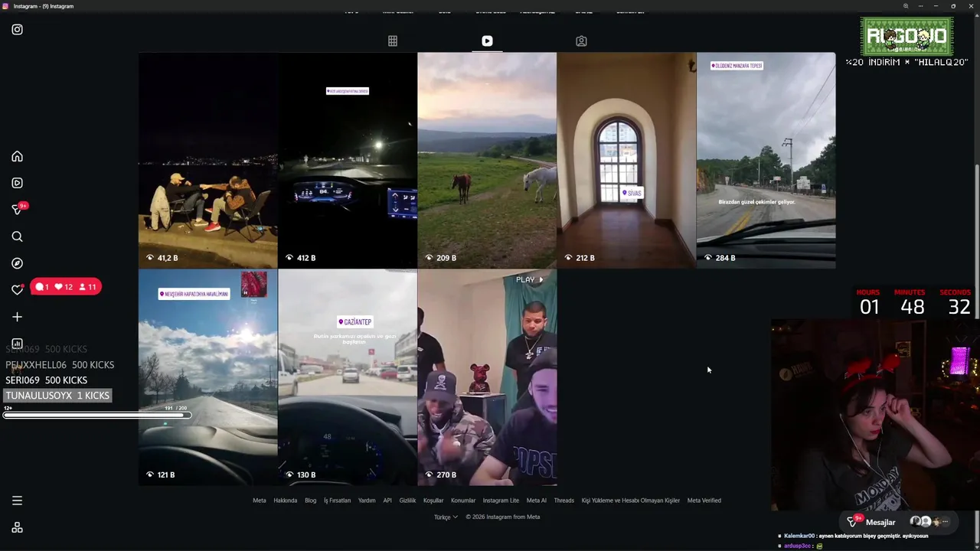Open the Konumlar footer link

(x=463, y=500)
